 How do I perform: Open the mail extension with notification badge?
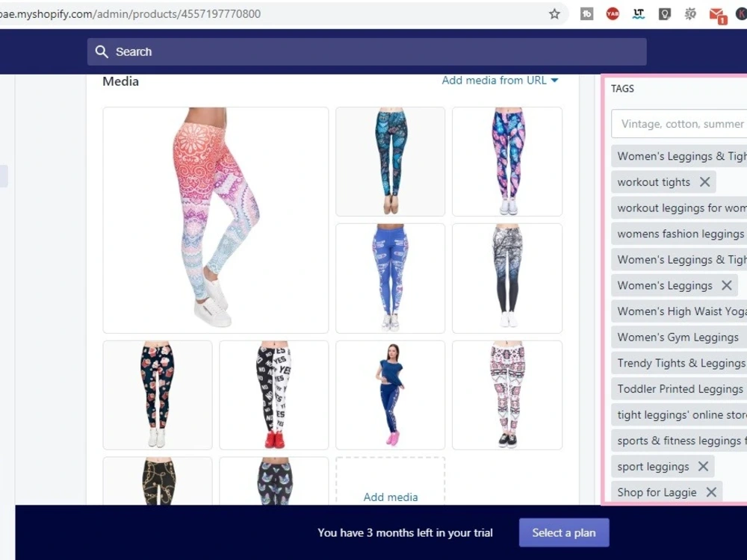717,15
